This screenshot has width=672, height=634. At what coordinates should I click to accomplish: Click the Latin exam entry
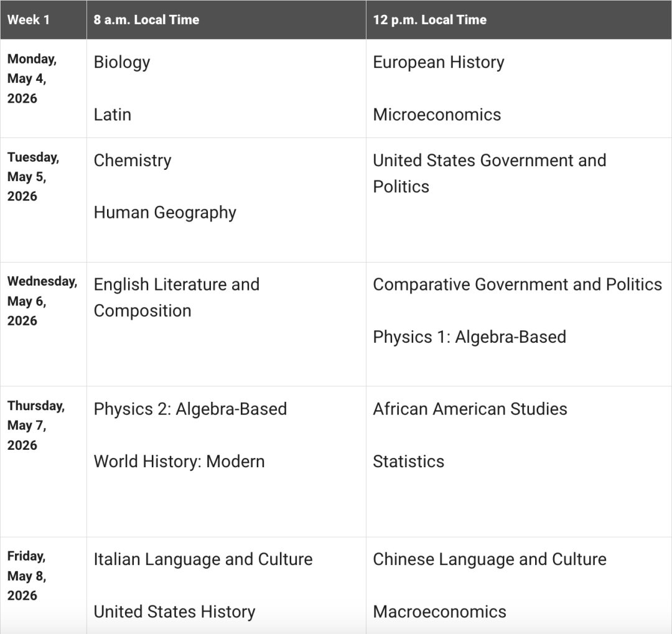point(113,114)
